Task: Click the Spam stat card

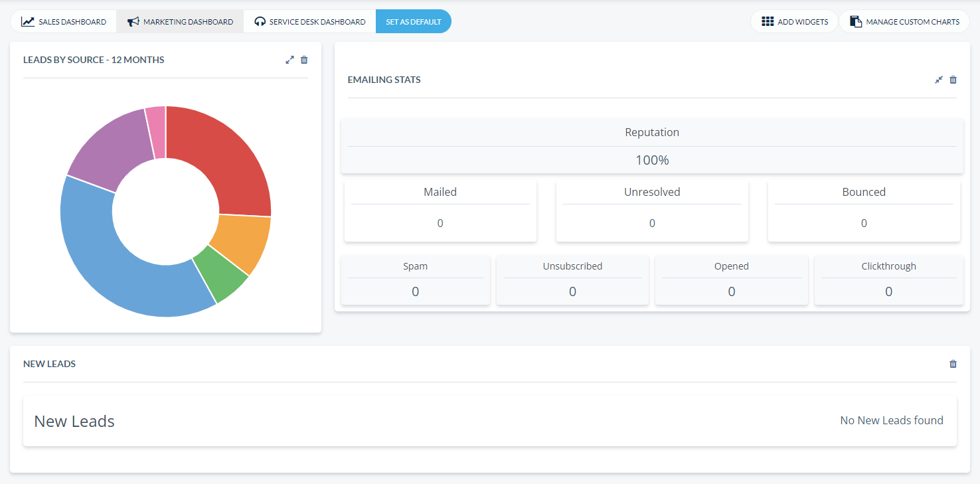Action: [x=416, y=280]
